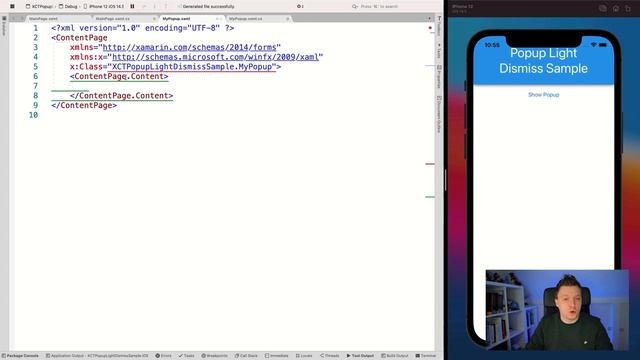Close the MyPopup.xaml.cs tab
This screenshot has width=640, height=360.
pos(288,19)
